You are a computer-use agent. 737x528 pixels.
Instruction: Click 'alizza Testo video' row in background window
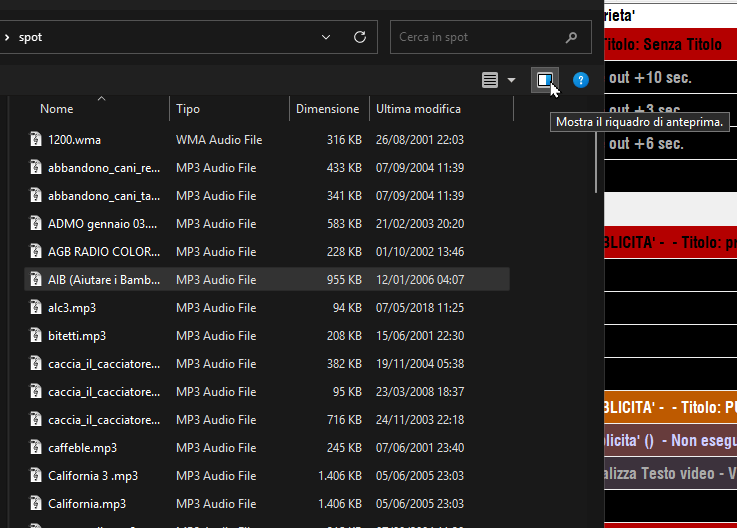click(x=670, y=473)
